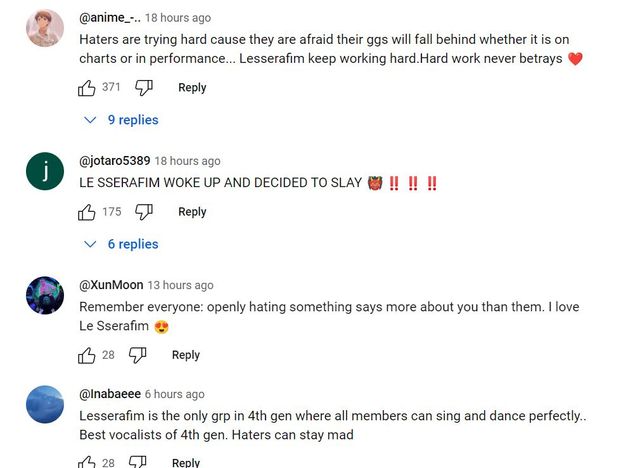The width and height of the screenshot is (640, 468).
Task: Reply to the @Inabaeee comment
Action: point(186,462)
